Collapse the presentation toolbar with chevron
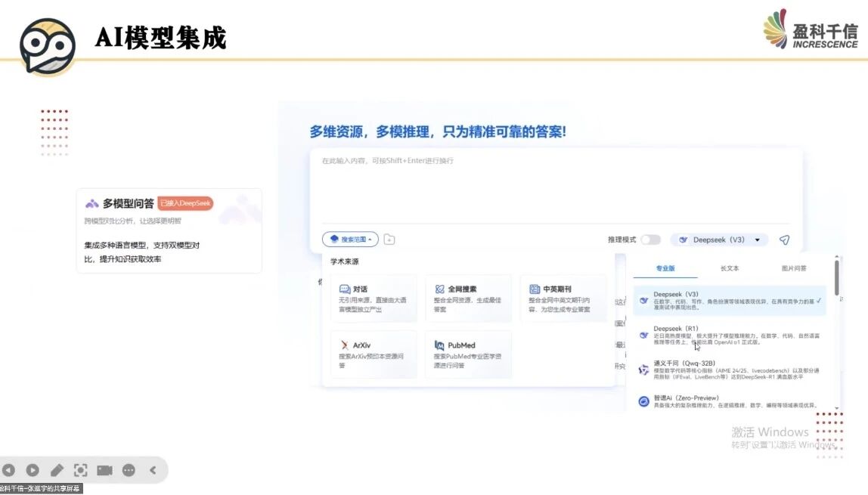 point(153,470)
